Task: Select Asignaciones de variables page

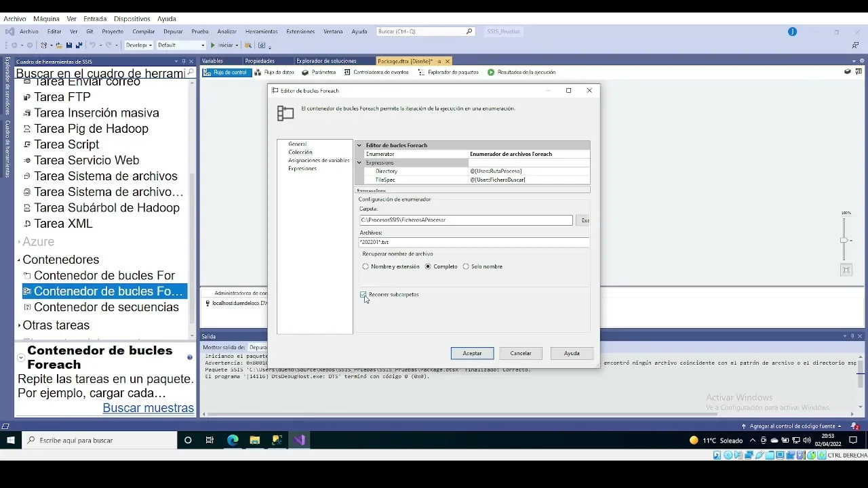Action: [319, 161]
